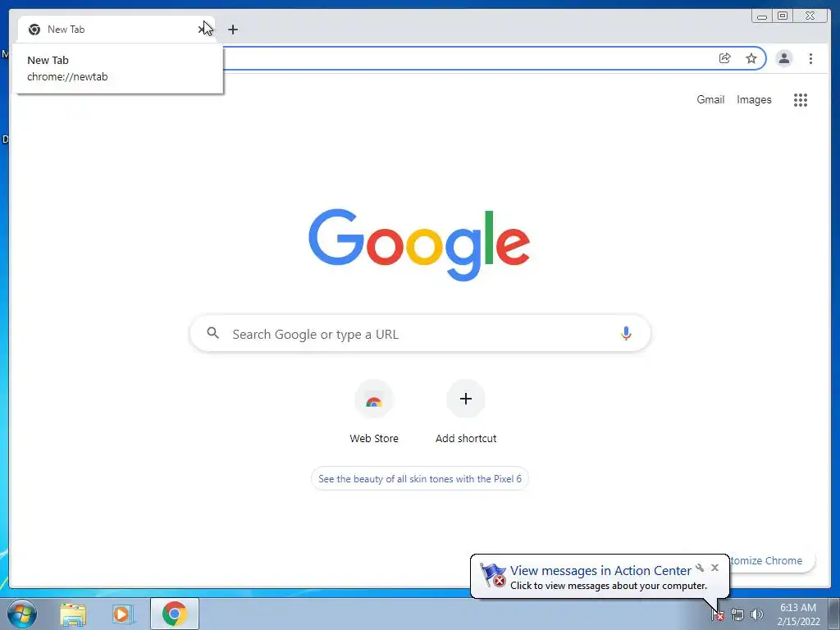Click the magnifier icon in search box
The height and width of the screenshot is (630, 840).
click(212, 333)
